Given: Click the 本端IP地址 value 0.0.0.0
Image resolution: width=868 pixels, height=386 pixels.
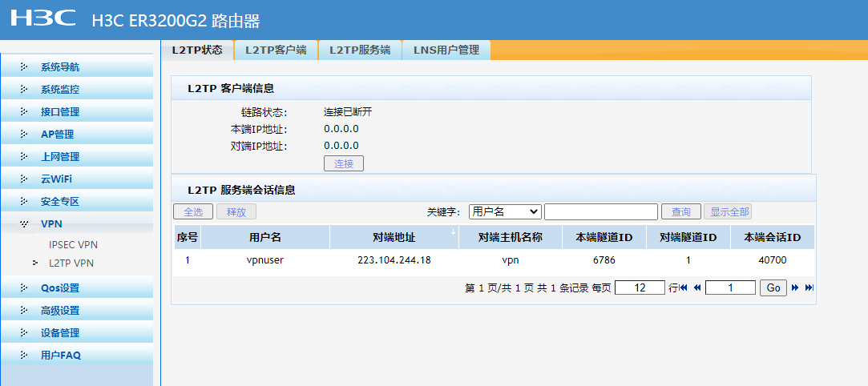Looking at the screenshot, I should 341,129.
